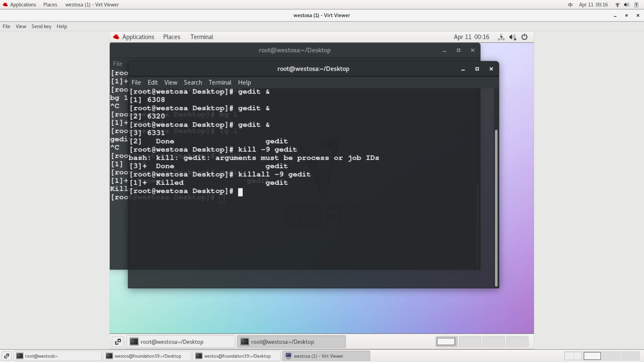
Task: Open Virt Viewer View menu
Action: [x=21, y=26]
